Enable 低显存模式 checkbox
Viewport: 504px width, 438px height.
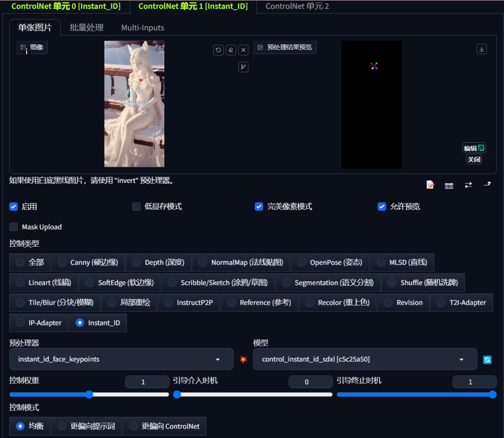(136, 206)
